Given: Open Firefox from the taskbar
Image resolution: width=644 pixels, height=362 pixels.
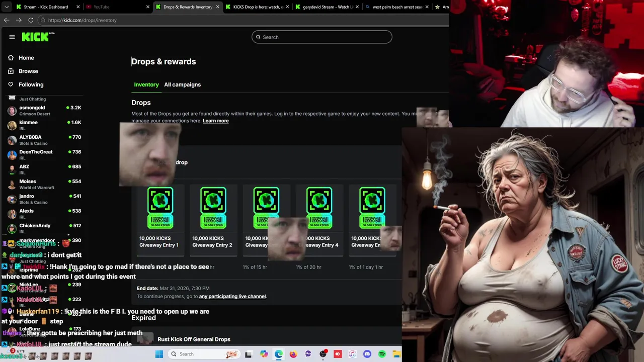Looking at the screenshot, I should pyautogui.click(x=293, y=354).
